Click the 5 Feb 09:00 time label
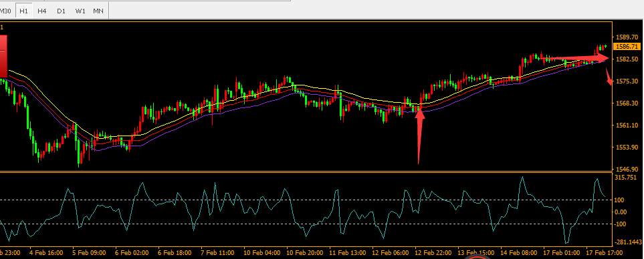The width and height of the screenshot is (644, 259). pos(89,253)
